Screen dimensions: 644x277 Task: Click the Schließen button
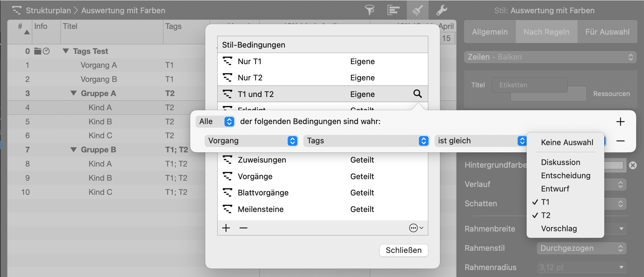(x=404, y=250)
